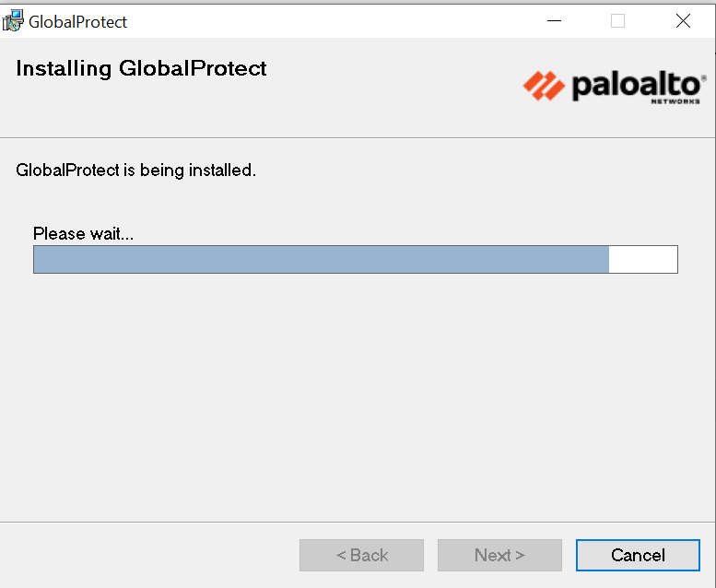Click the "Installing GlobalProtect" heading
This screenshot has height=588, width=716.
[141, 68]
